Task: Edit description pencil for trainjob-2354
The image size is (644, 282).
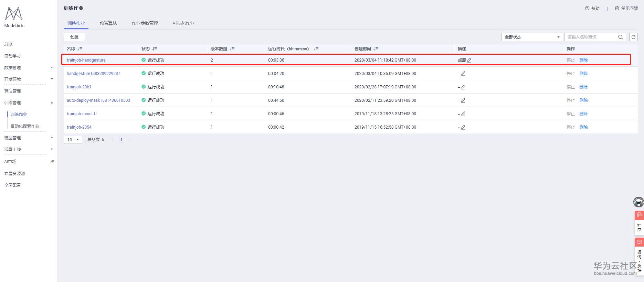Action: pos(463,127)
